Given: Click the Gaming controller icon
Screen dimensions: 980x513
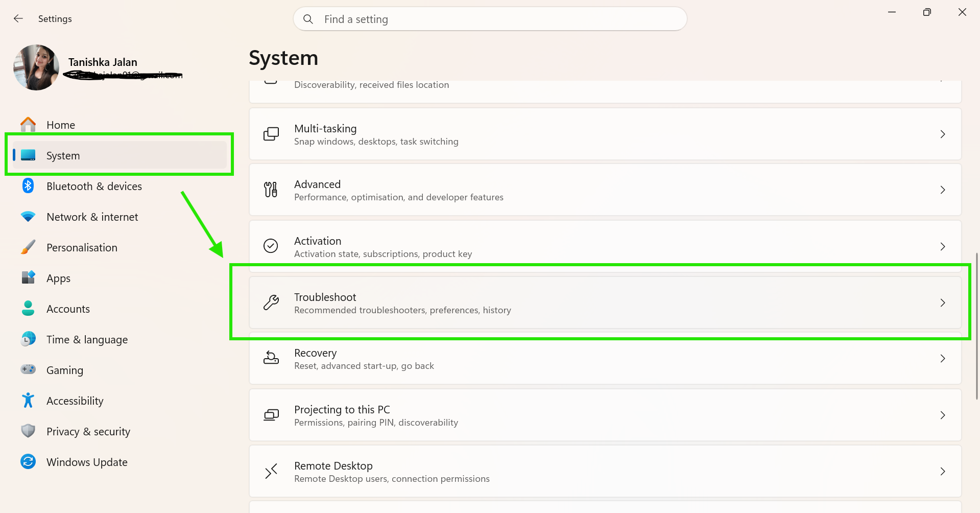Looking at the screenshot, I should click(28, 369).
